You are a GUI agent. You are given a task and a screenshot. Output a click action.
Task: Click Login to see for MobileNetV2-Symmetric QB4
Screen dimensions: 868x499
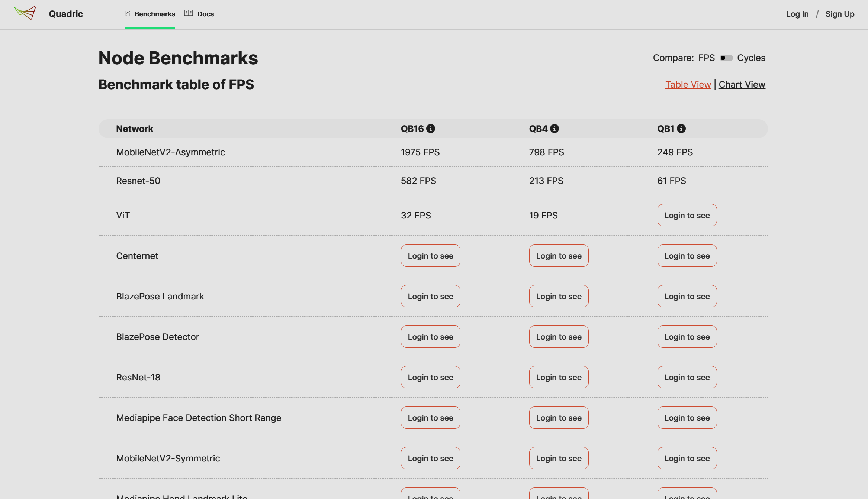click(x=559, y=458)
